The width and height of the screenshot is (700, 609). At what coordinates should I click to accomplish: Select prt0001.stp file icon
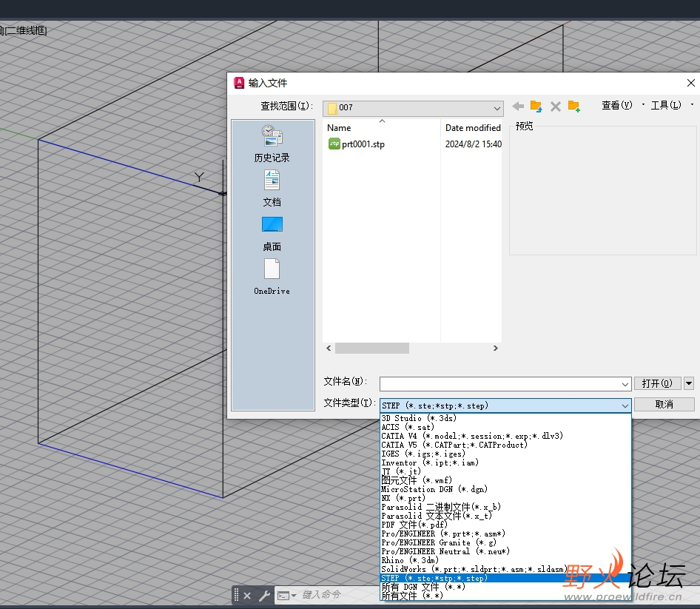[x=334, y=144]
